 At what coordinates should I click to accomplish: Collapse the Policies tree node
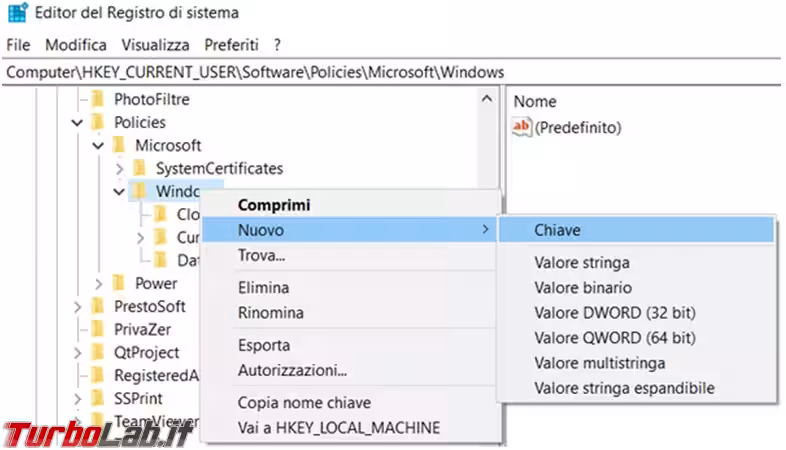77,122
